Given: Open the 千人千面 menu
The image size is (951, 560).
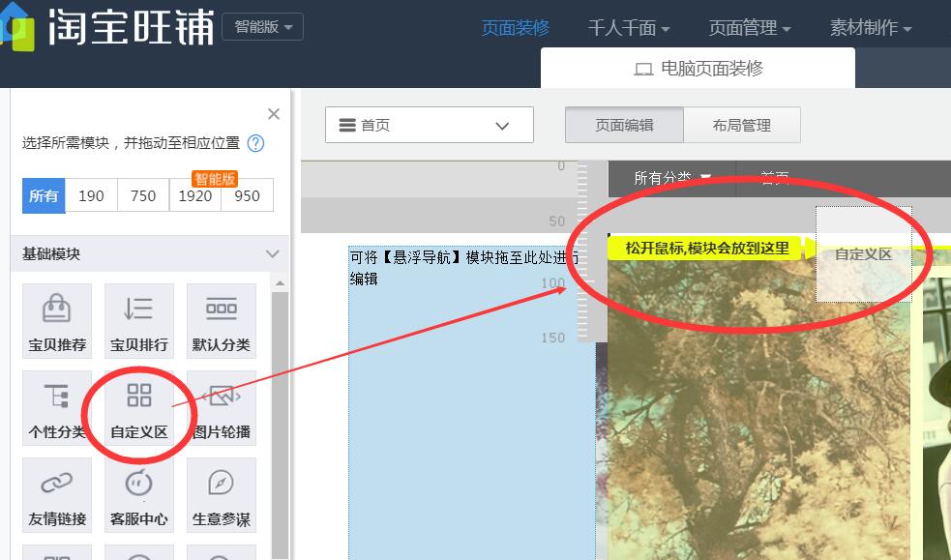Looking at the screenshot, I should click(628, 29).
